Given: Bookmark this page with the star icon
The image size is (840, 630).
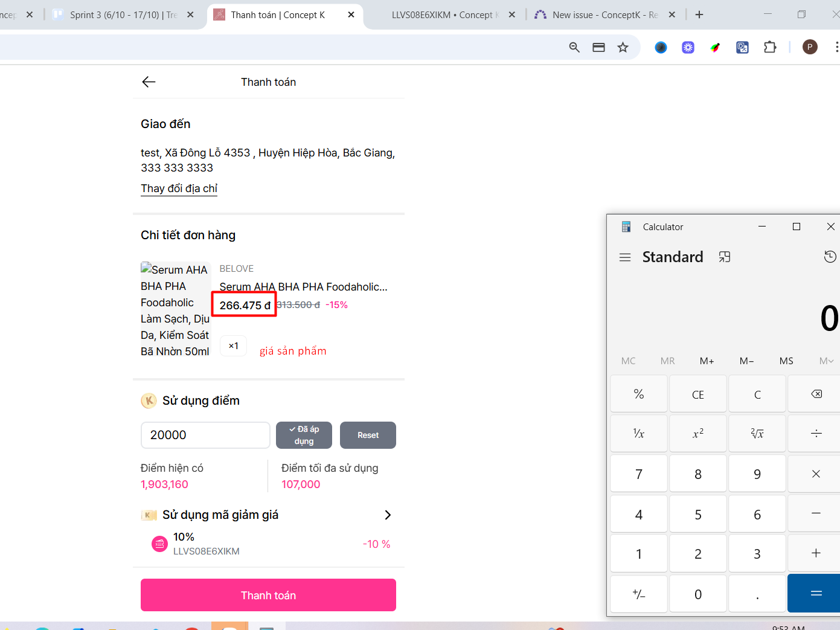Looking at the screenshot, I should (x=623, y=48).
